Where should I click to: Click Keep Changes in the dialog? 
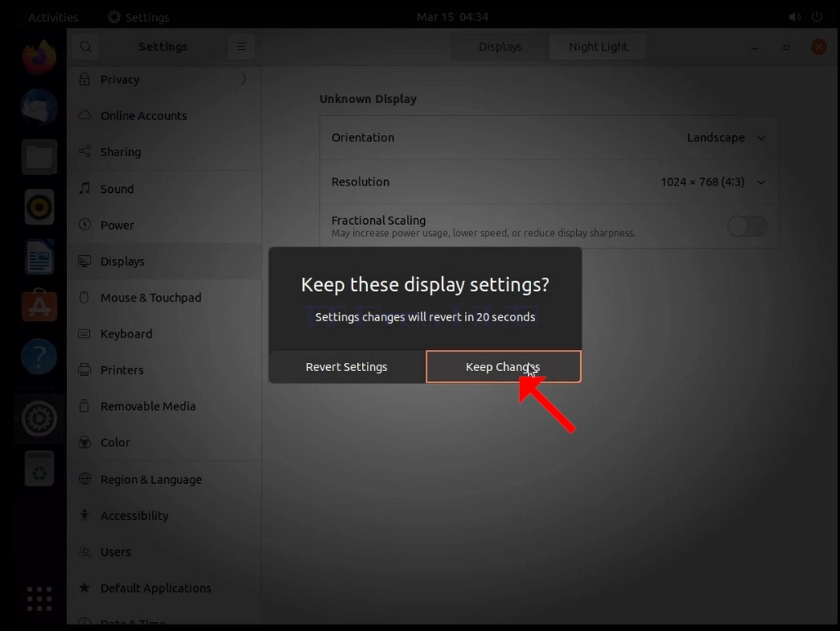[503, 367]
